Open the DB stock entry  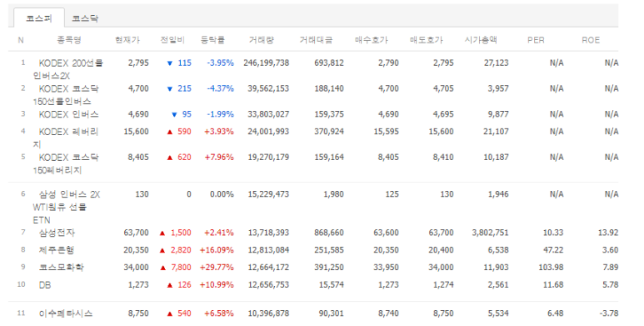(x=45, y=285)
